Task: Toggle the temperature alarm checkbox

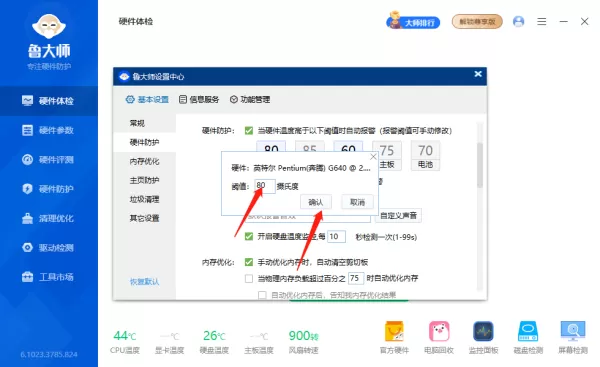Action: click(249, 131)
